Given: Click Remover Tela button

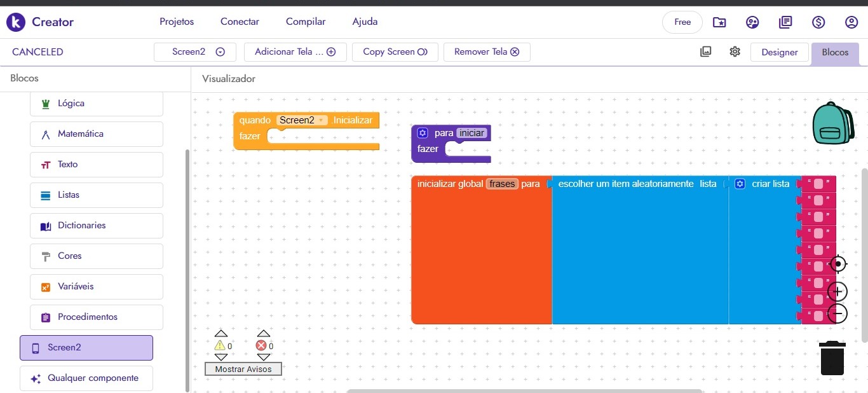Looking at the screenshot, I should pos(487,52).
